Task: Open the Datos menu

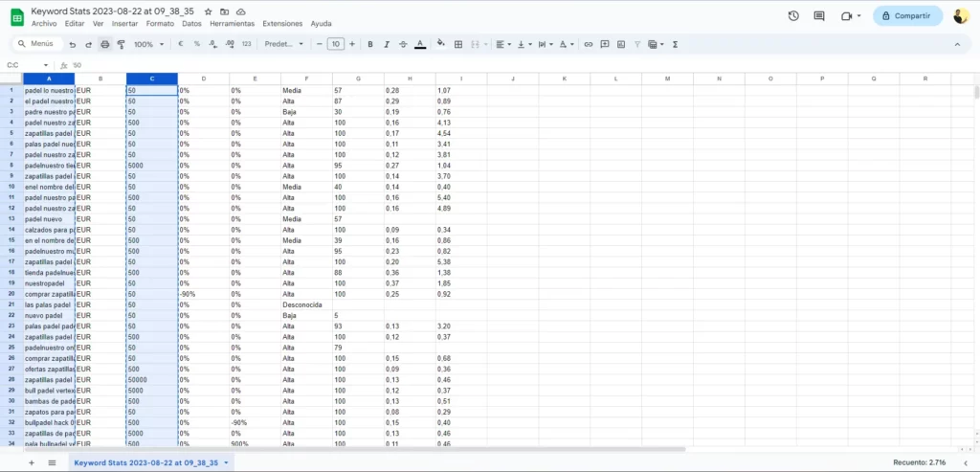Action: pyautogui.click(x=191, y=24)
